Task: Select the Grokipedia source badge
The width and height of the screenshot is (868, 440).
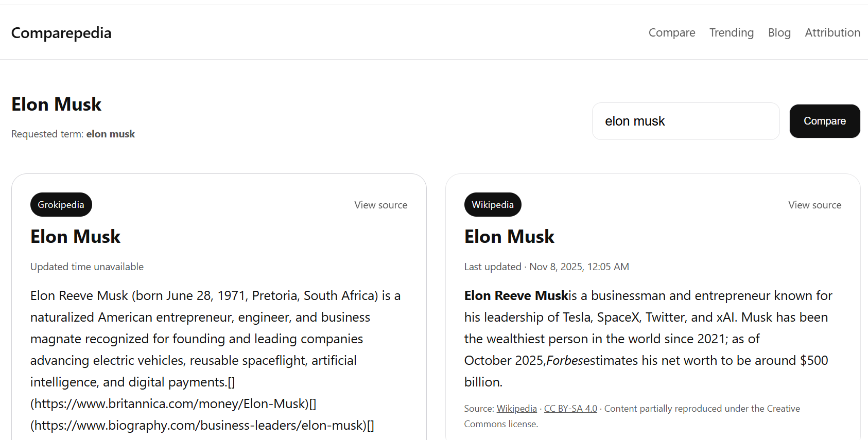Action: (61, 204)
